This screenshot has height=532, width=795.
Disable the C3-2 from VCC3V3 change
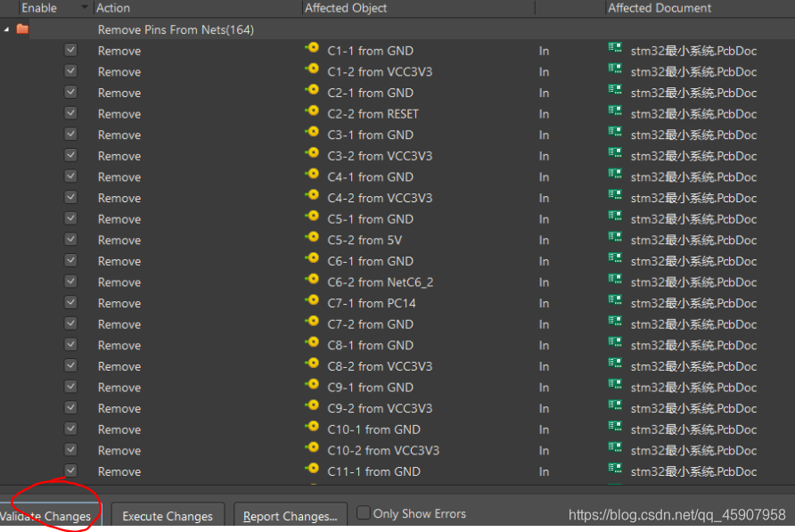tap(70, 155)
